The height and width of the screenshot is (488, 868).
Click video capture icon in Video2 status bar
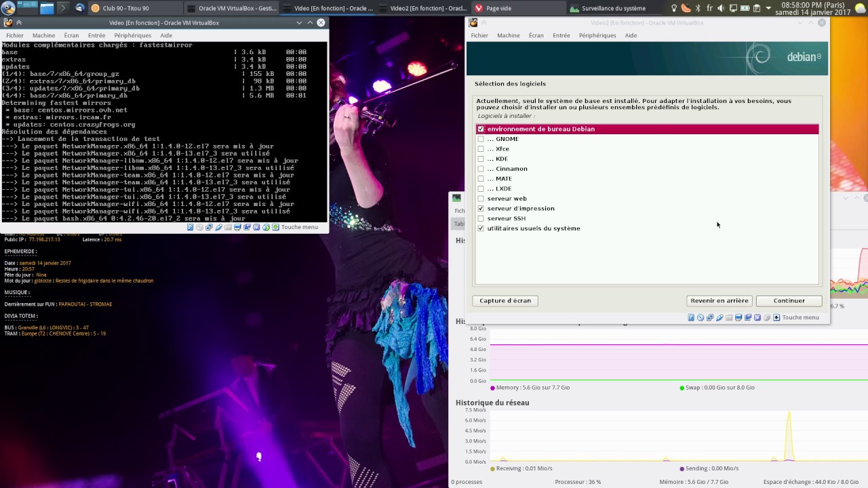(748, 317)
